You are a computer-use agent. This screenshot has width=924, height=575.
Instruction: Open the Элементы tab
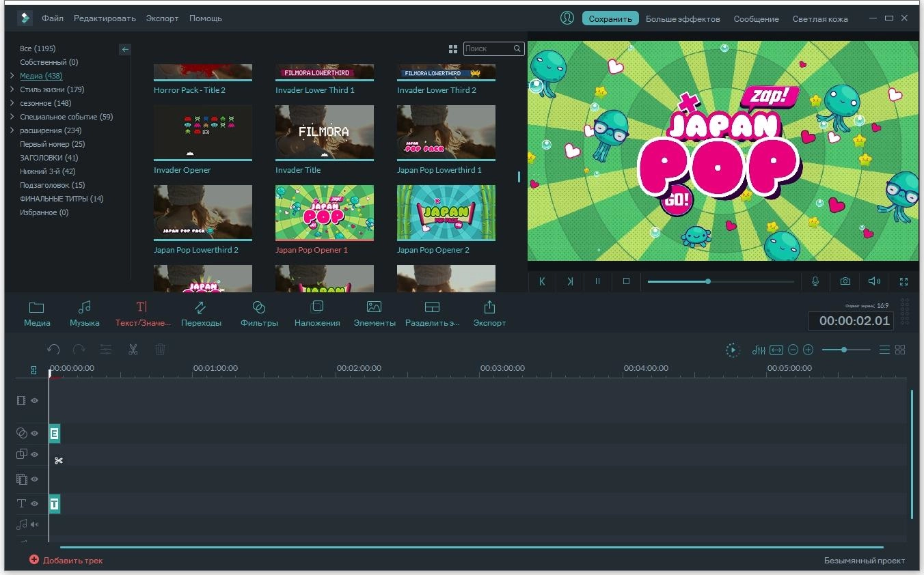click(x=375, y=314)
